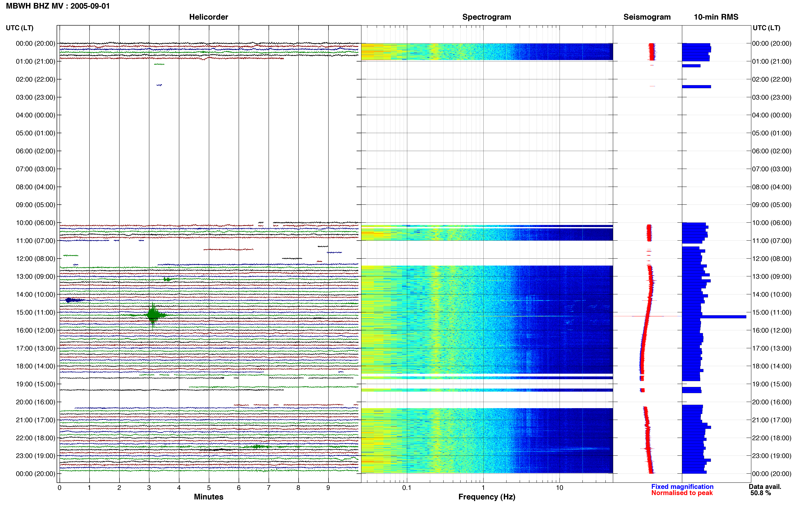
Task: Click '04:00 (00:00)' on the helicorder time axis
Action: pos(36,115)
